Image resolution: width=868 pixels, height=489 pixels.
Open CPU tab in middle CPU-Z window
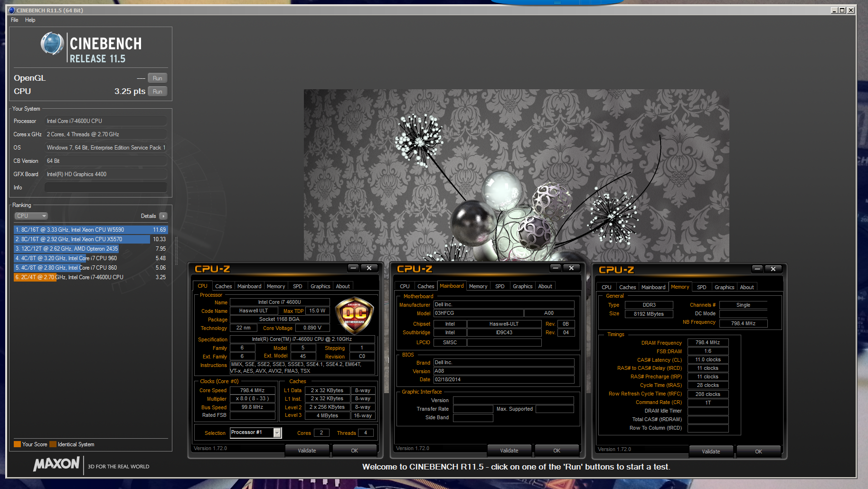point(405,286)
